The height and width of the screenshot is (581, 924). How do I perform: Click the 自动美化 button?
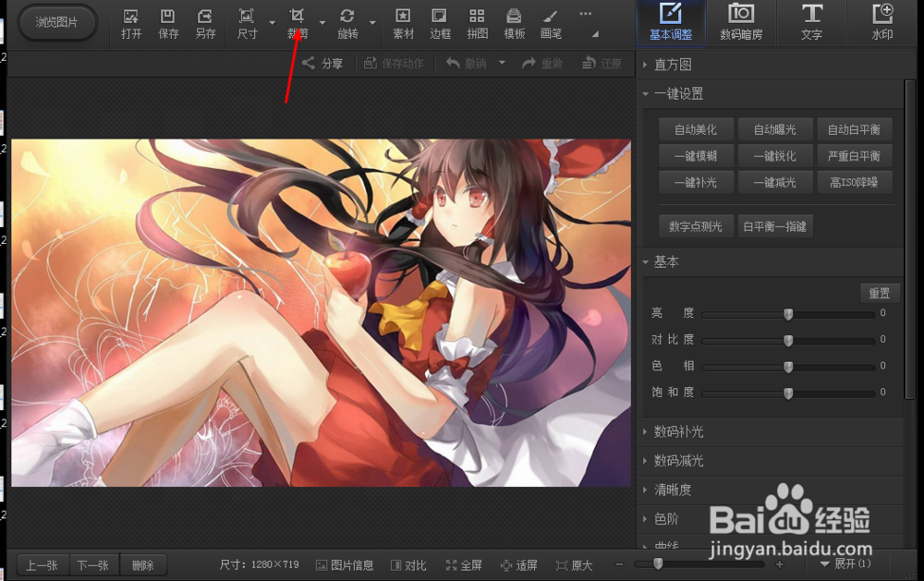pos(696,129)
